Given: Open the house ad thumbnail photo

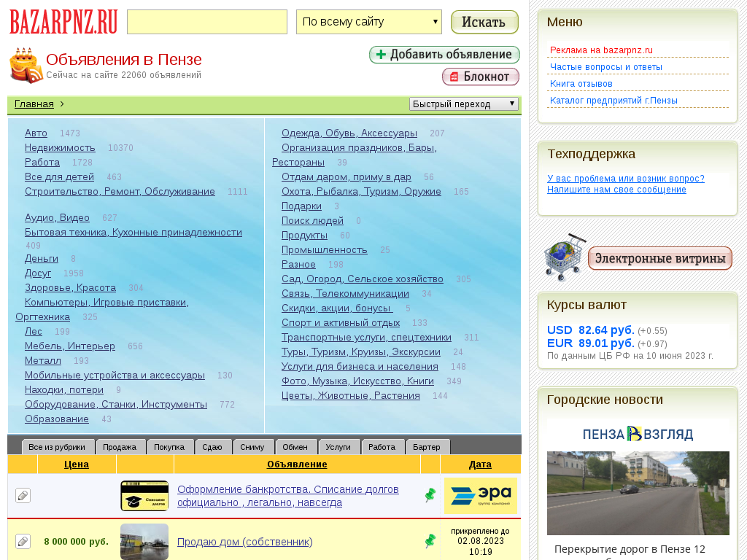Looking at the screenshot, I should point(144,542).
